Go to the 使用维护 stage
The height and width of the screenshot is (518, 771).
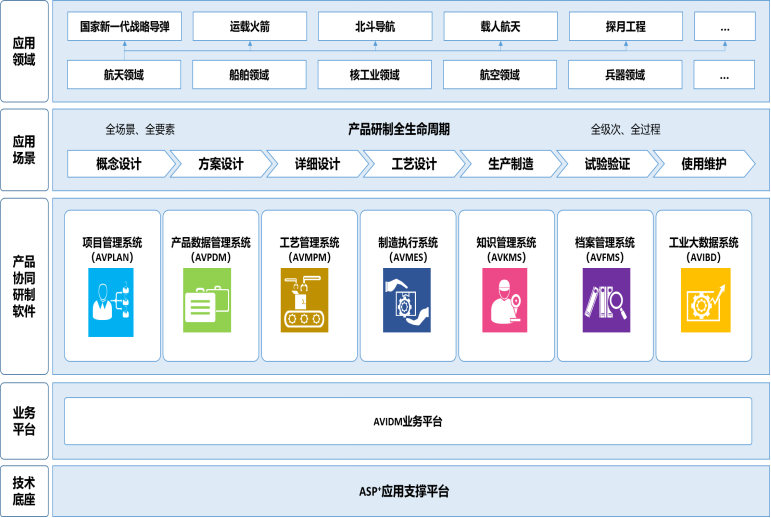click(703, 164)
